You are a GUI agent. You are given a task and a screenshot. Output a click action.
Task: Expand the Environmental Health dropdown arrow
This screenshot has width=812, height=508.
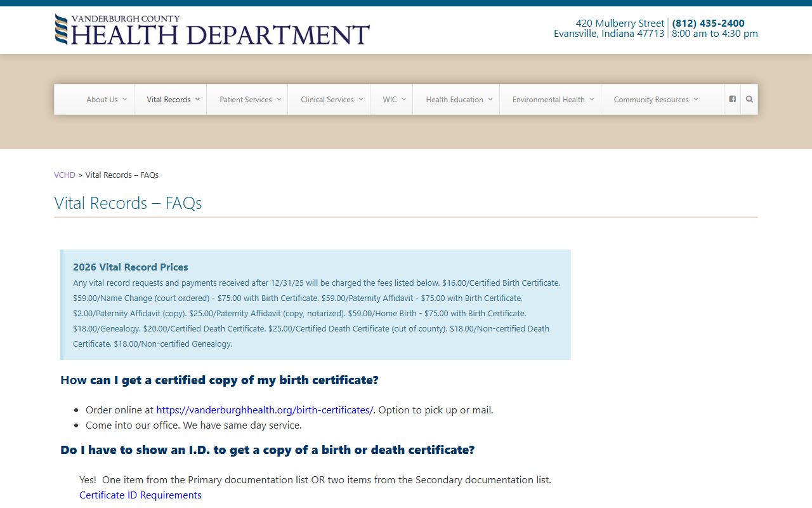pyautogui.click(x=592, y=99)
